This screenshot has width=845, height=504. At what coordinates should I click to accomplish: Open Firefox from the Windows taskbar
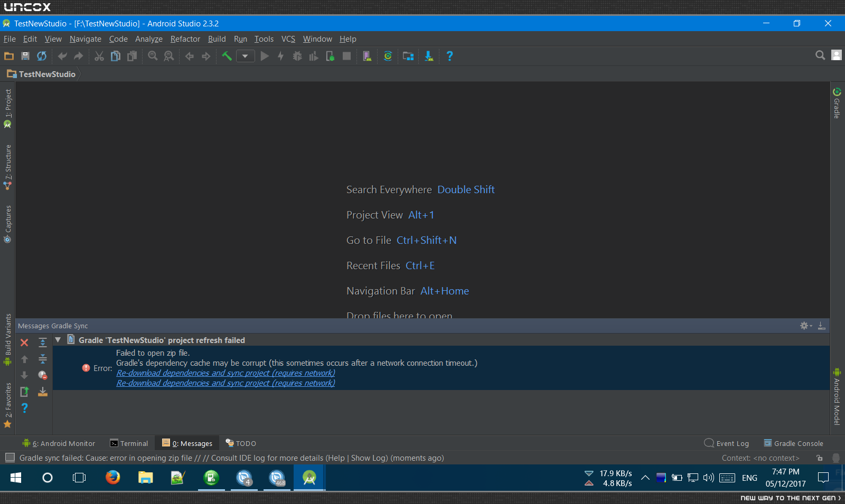112,478
